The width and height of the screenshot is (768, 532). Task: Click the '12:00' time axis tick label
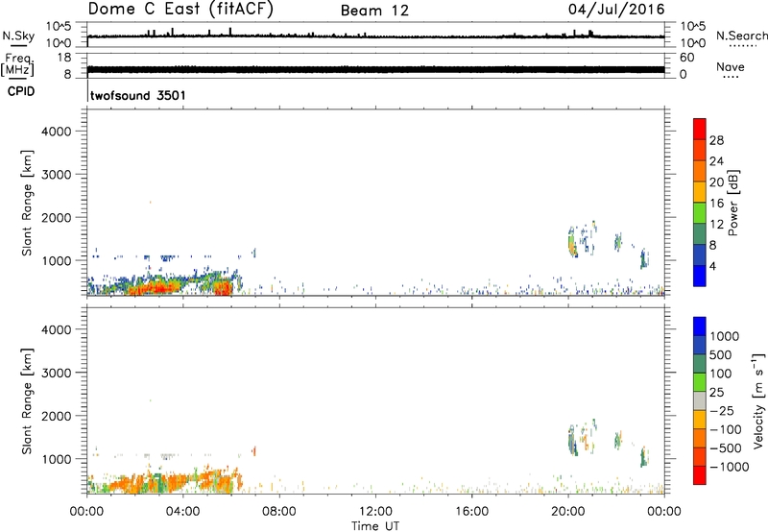pyautogui.click(x=375, y=512)
